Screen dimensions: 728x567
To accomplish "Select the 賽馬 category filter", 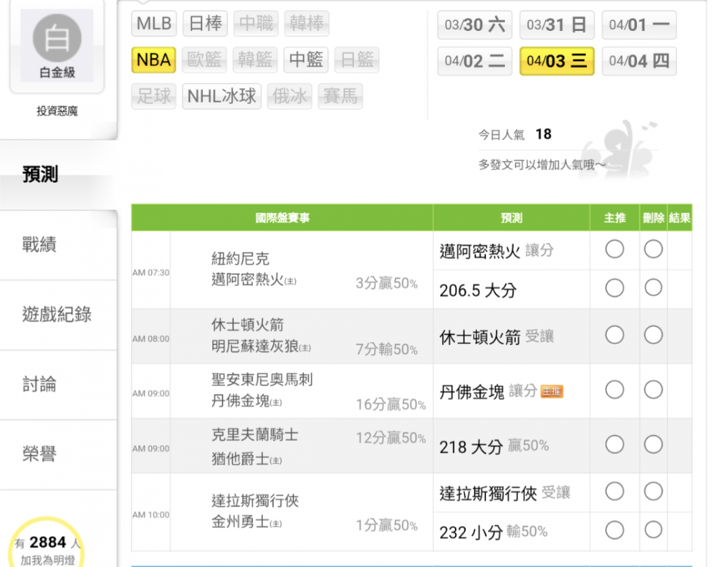I will point(340,96).
